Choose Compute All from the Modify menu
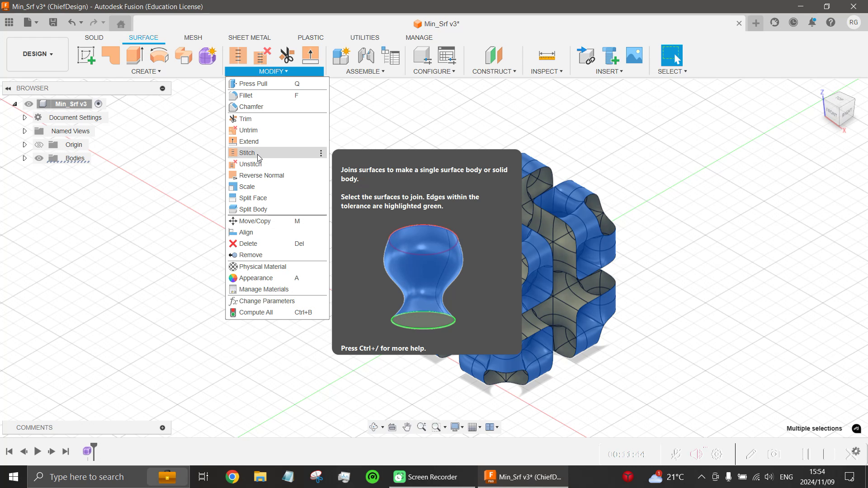 coord(277,312)
